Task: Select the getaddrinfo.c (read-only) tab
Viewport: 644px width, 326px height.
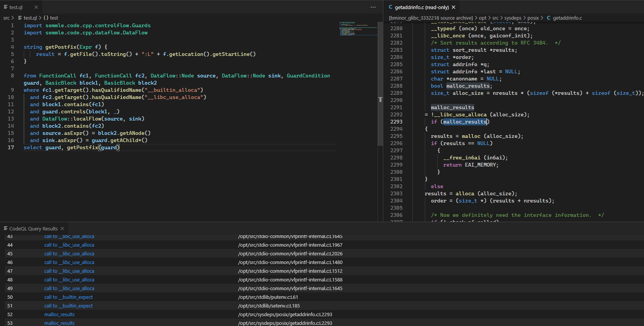Action: point(421,7)
